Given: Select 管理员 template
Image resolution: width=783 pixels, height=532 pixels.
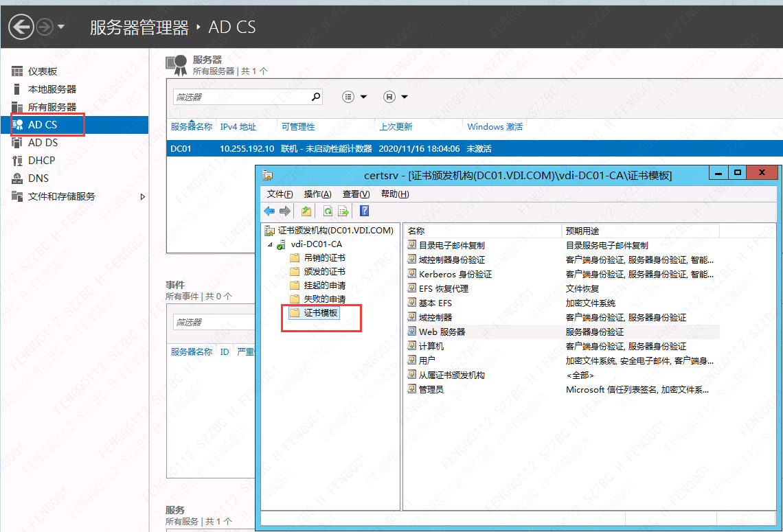Looking at the screenshot, I should point(431,390).
